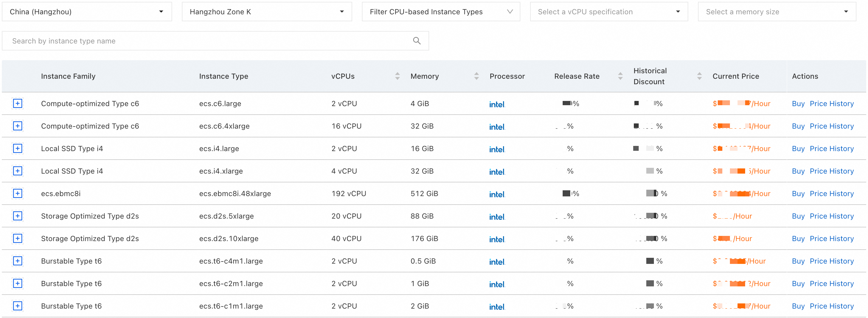Sort by Release Rate column
Screen dimensions: 868x318
pyautogui.click(x=620, y=76)
